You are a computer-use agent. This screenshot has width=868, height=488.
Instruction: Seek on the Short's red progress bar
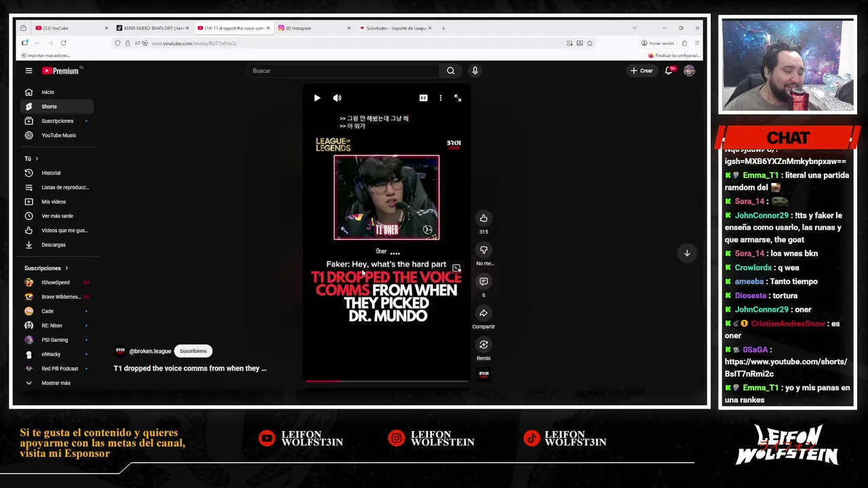point(386,381)
